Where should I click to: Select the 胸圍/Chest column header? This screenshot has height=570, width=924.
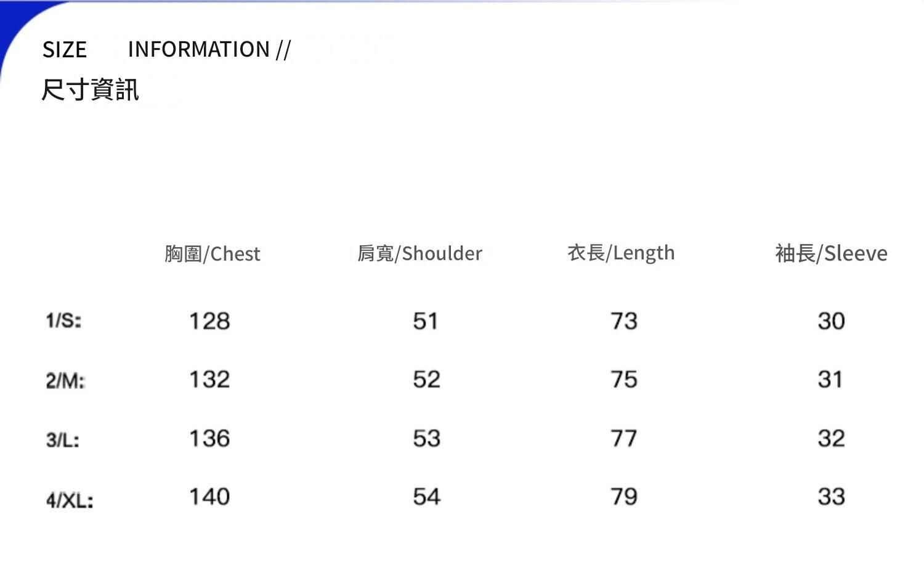pyautogui.click(x=213, y=254)
